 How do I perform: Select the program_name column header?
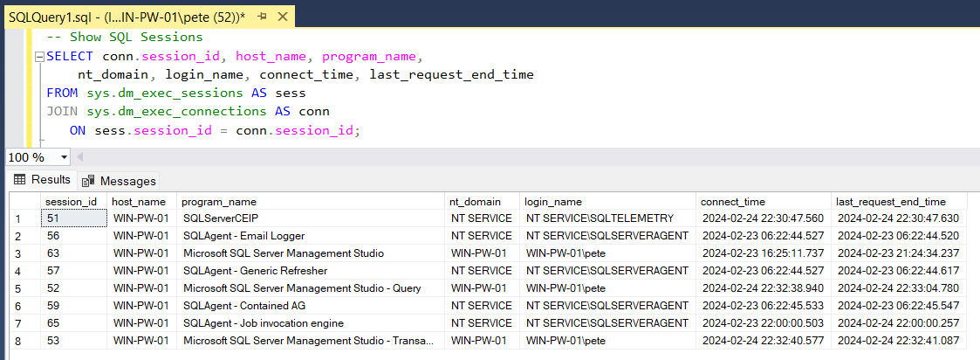[x=219, y=201]
